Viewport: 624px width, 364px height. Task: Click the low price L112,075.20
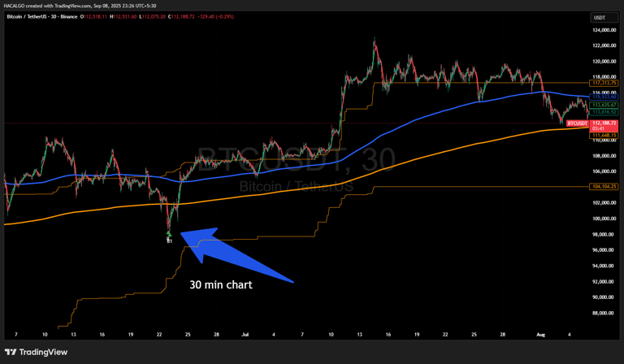(x=153, y=17)
